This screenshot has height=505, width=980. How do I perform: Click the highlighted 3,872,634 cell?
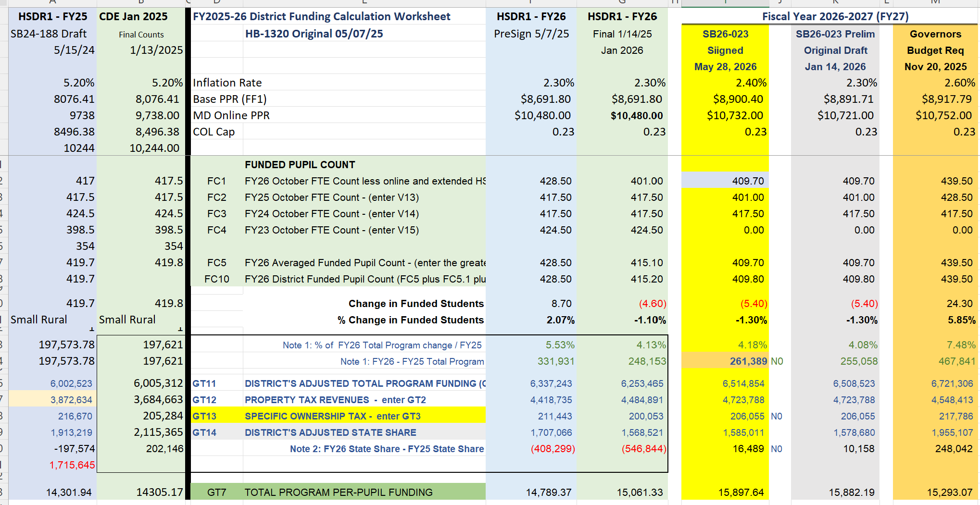pos(53,400)
